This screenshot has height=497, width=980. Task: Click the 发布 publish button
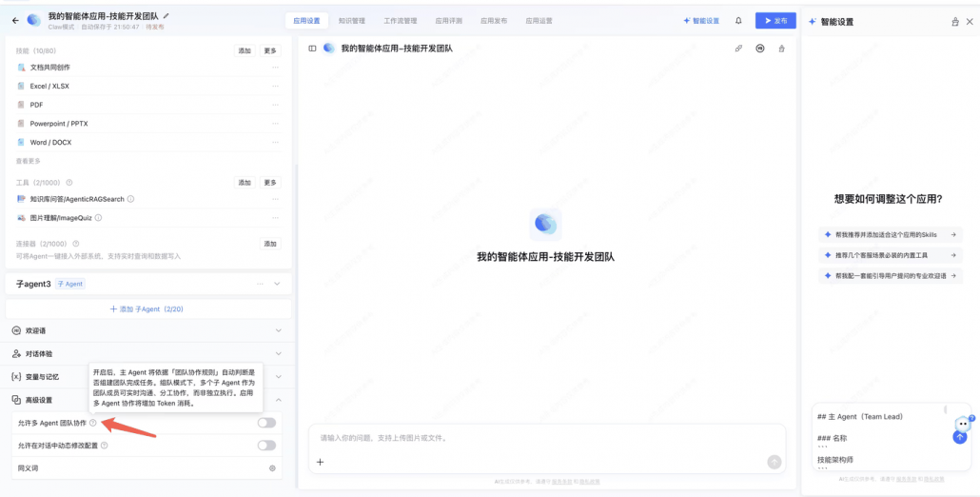point(775,21)
